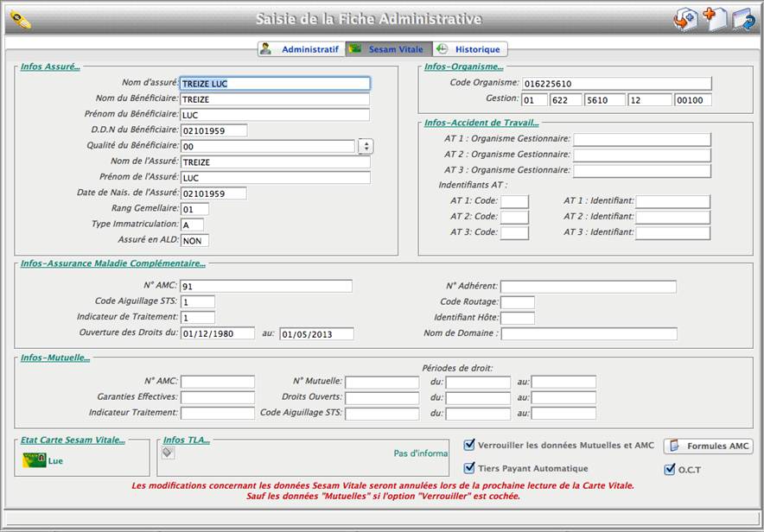764x532 pixels.
Task: Click the Nom d'assuré field TREIZE LUC
Action: click(x=276, y=84)
